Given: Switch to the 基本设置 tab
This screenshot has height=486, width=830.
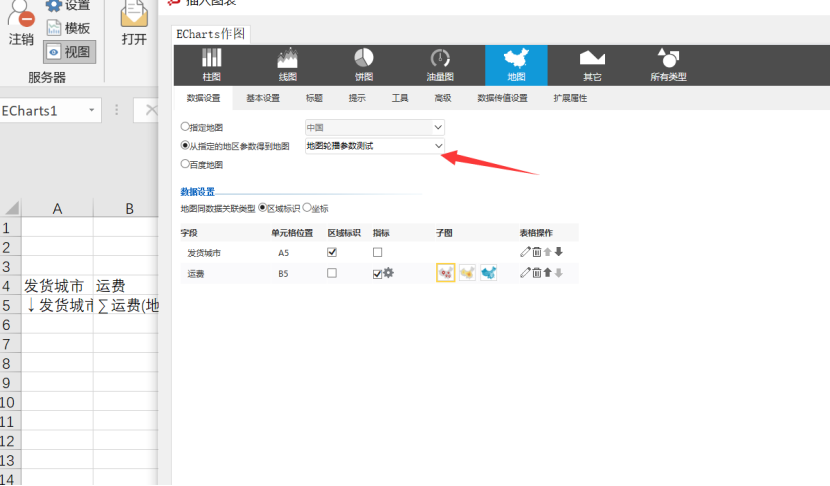Looking at the screenshot, I should click(x=263, y=98).
